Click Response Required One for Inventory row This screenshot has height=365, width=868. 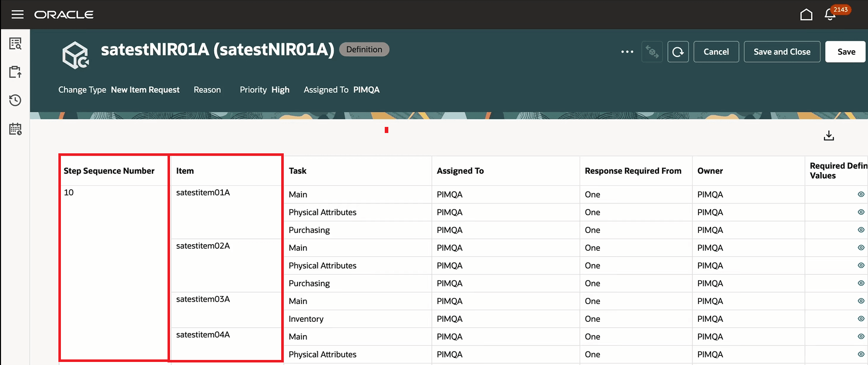(x=592, y=319)
